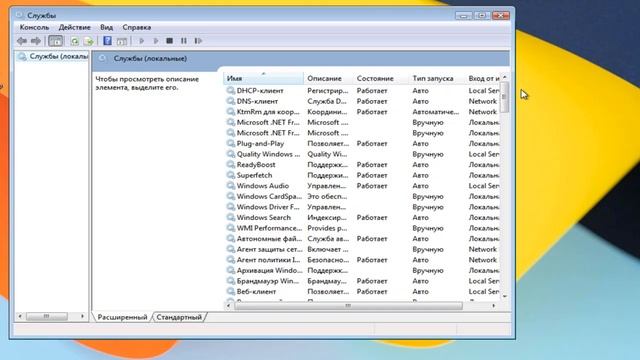Minimize the Службы window
Image resolution: width=640 pixels, height=360 pixels.
[x=463, y=16]
